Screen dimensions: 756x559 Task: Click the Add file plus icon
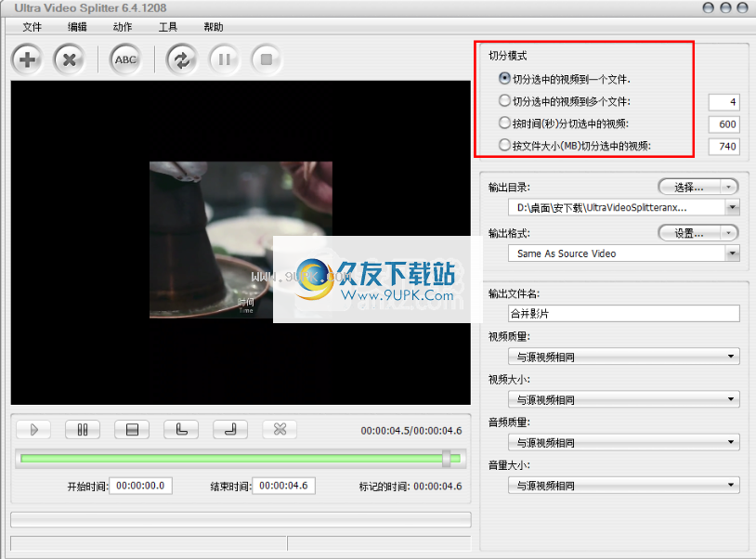click(x=28, y=59)
